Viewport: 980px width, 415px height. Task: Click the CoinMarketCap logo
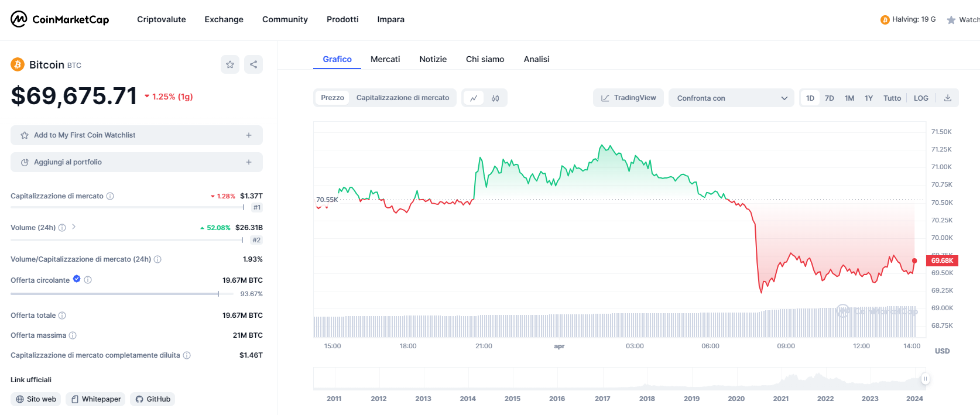coord(60,19)
